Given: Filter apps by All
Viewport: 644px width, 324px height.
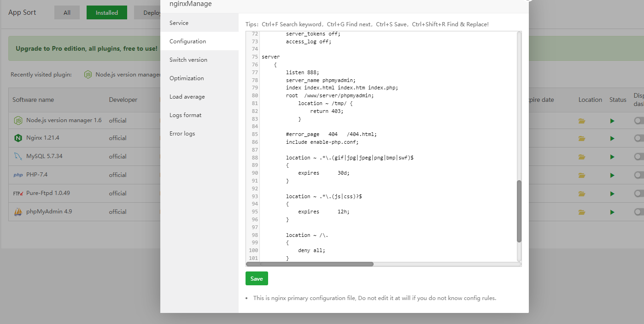Looking at the screenshot, I should point(67,12).
